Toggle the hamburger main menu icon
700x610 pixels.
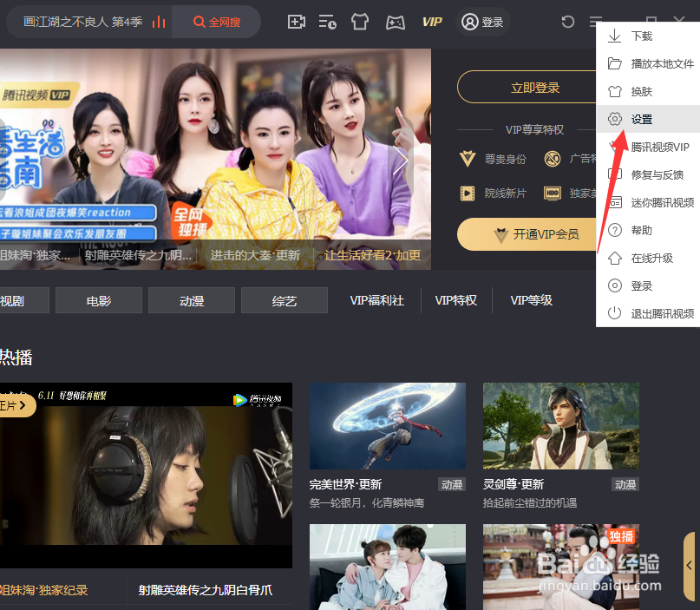596,21
